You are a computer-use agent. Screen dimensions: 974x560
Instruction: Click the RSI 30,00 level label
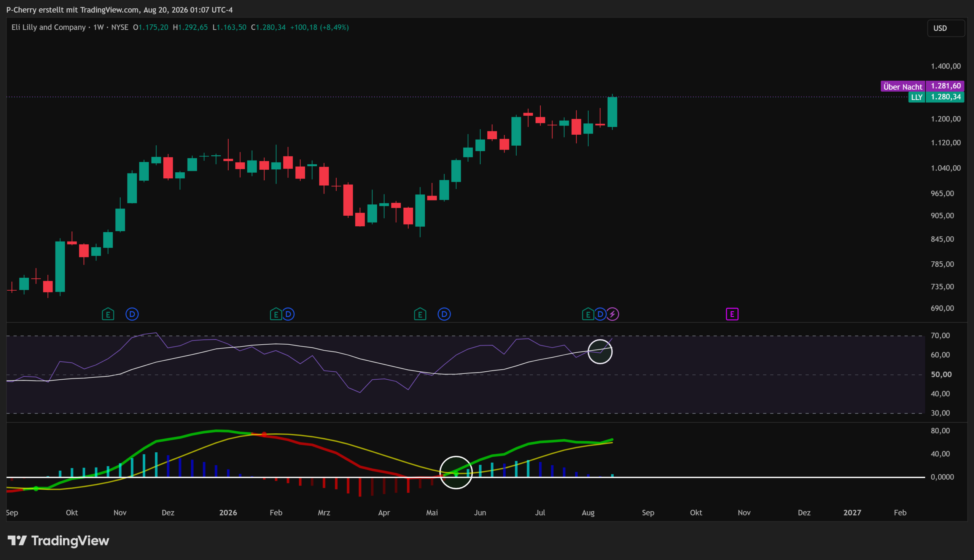(x=940, y=413)
